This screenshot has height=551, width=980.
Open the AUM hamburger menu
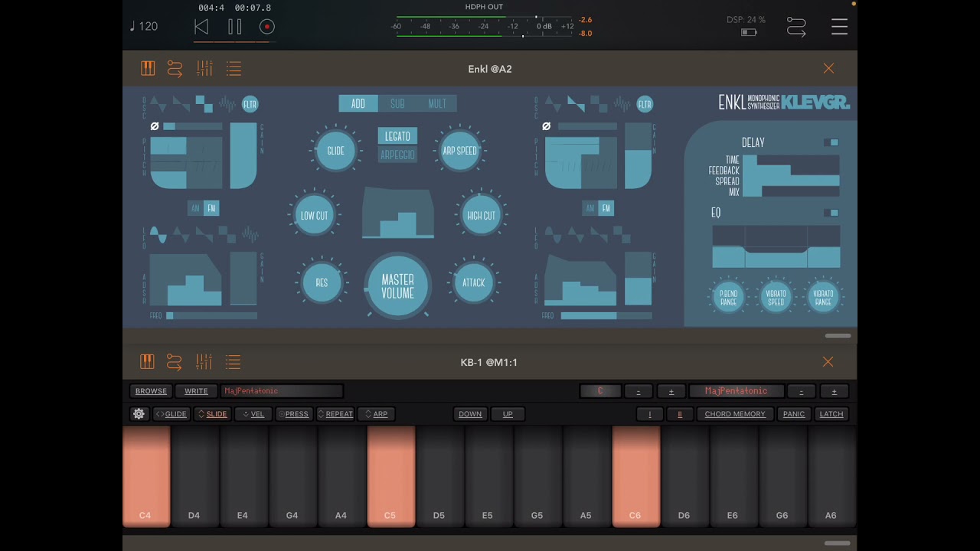click(839, 27)
